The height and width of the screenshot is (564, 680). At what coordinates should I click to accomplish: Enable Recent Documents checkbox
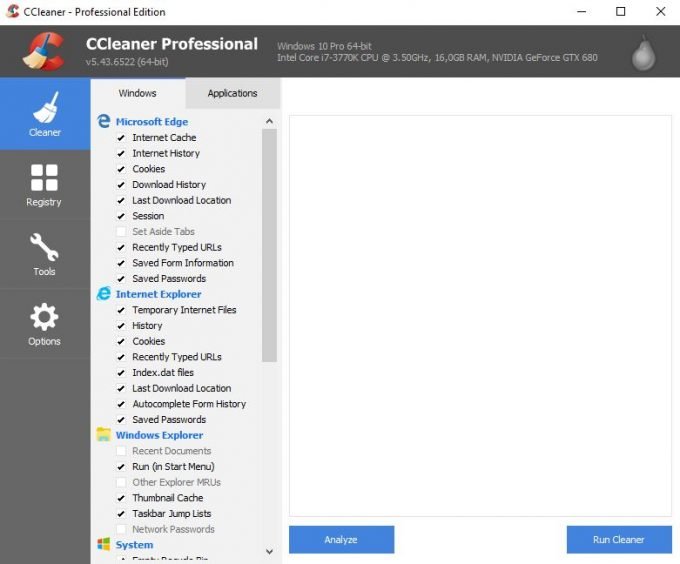tap(121, 451)
